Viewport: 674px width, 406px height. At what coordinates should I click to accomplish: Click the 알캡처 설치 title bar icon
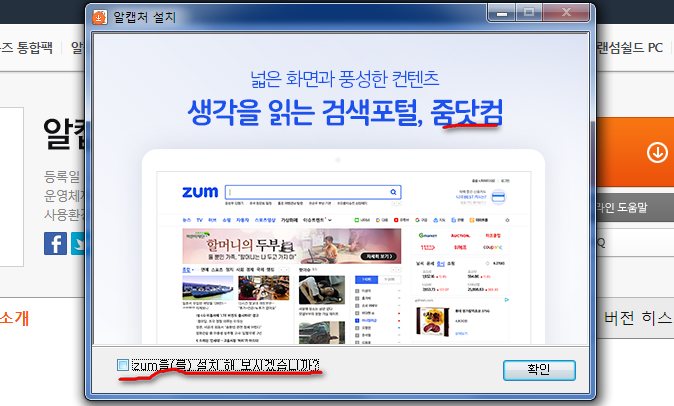pyautogui.click(x=100, y=18)
